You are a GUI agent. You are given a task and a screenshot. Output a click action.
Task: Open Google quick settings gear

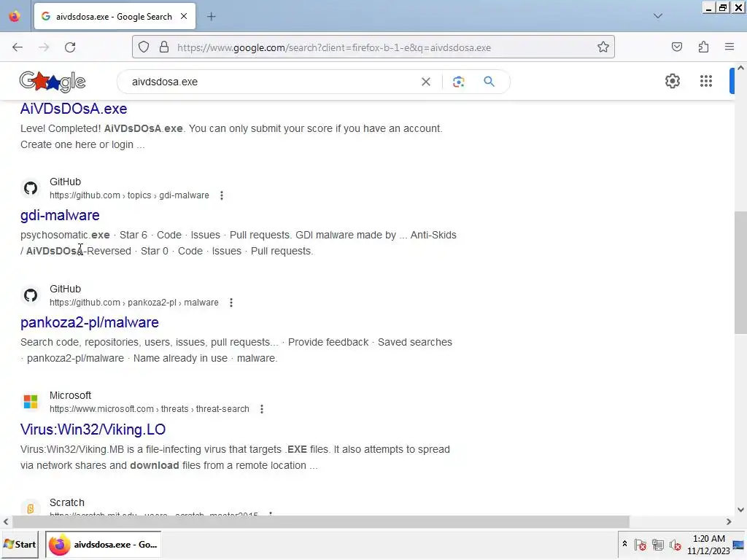(672, 82)
